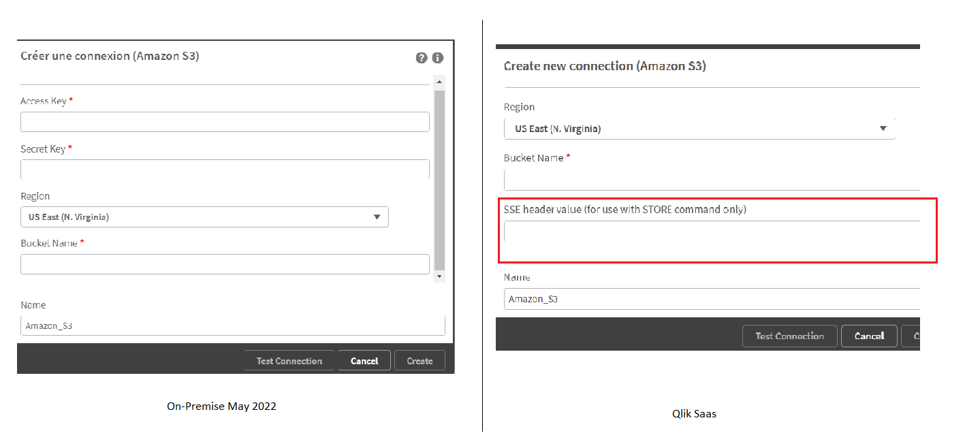Open help question mark icon in French dialog
Image resolution: width=980 pixels, height=446 pixels.
(x=422, y=58)
